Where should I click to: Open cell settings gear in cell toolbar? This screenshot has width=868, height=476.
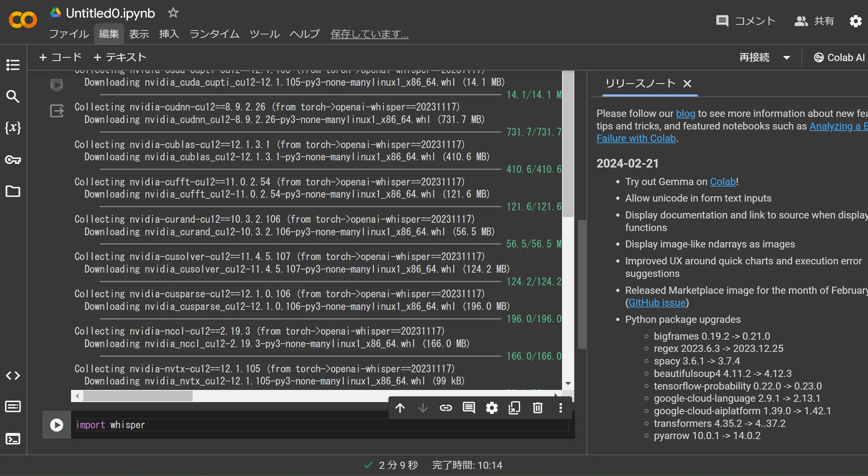pos(491,408)
